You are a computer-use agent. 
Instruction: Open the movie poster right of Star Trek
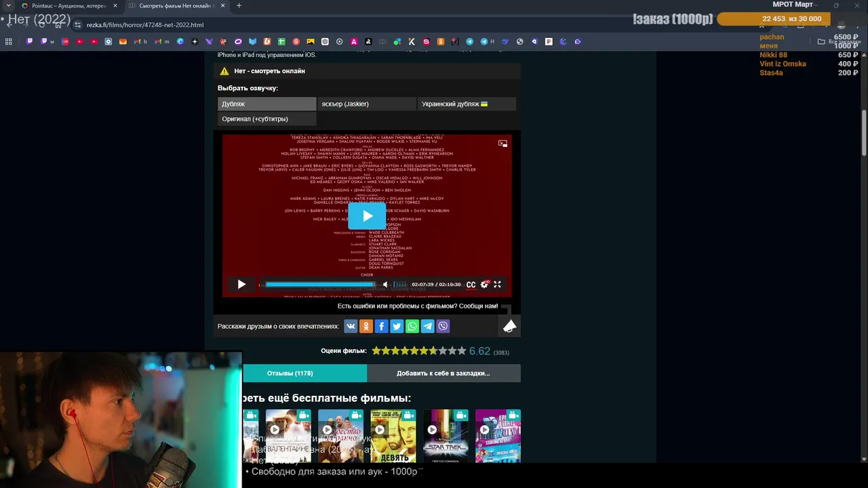[498, 436]
